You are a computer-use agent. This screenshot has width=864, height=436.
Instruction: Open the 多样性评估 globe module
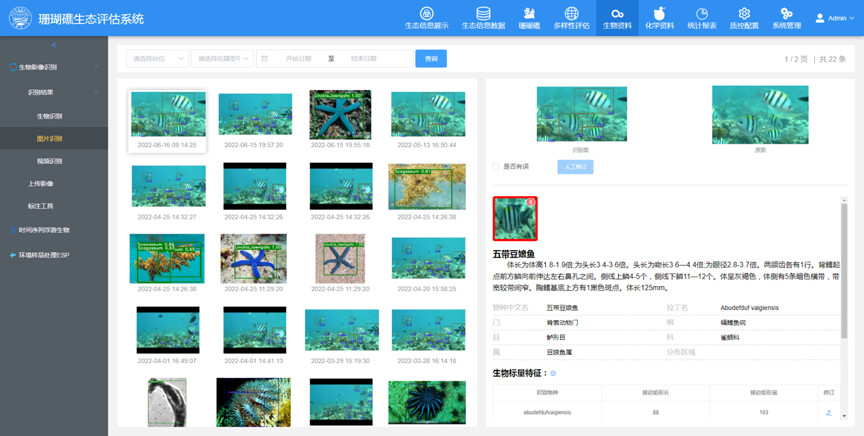[x=571, y=18]
